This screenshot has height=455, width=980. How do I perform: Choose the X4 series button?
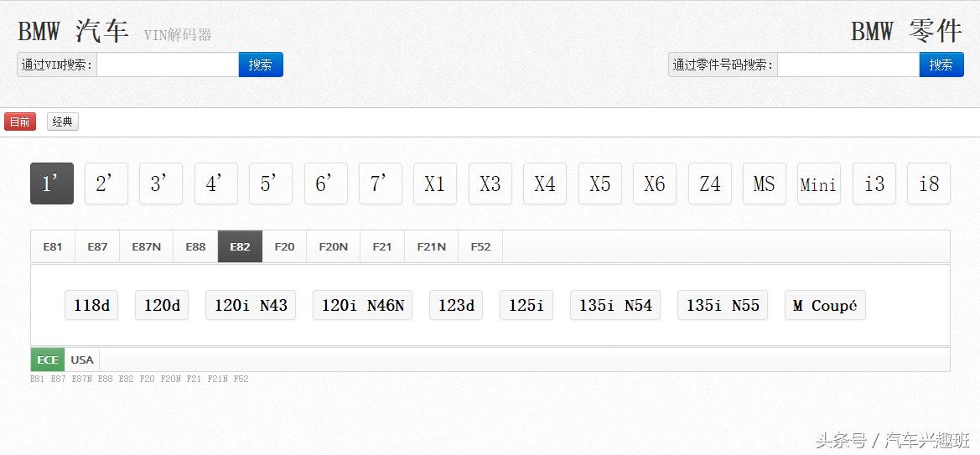click(545, 184)
